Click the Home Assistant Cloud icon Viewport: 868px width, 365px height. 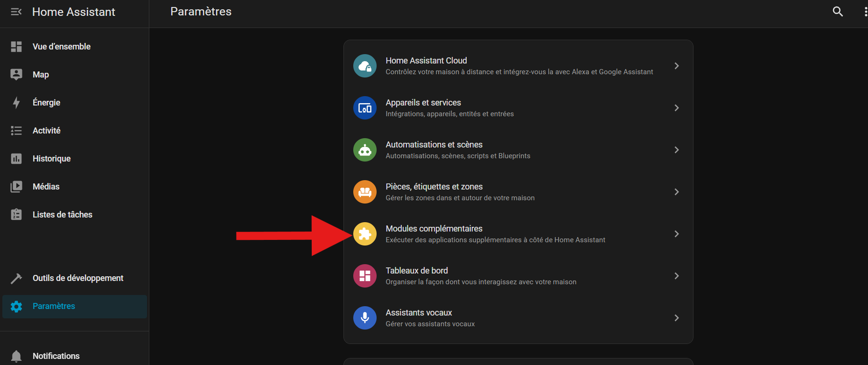pyautogui.click(x=365, y=66)
